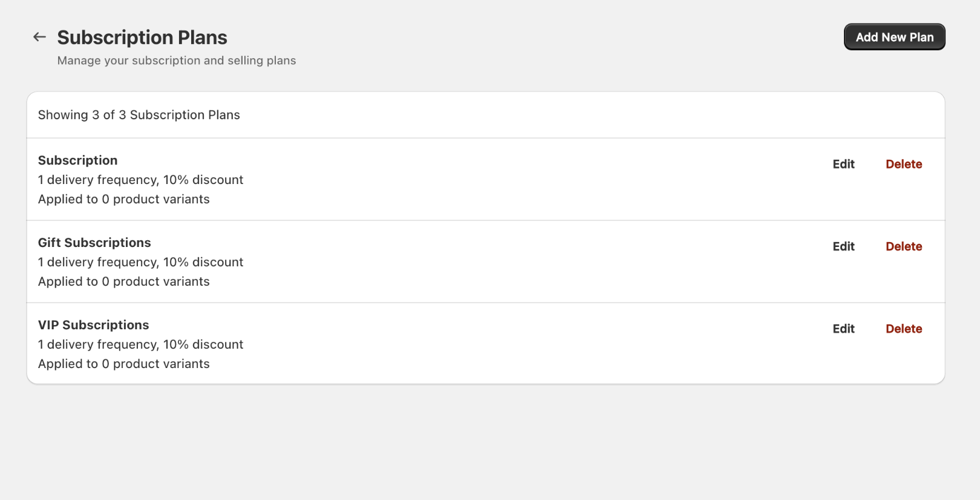Screen dimensions: 980x500
Task: Click the Gift Subscriptions plan name
Action: (x=94, y=243)
